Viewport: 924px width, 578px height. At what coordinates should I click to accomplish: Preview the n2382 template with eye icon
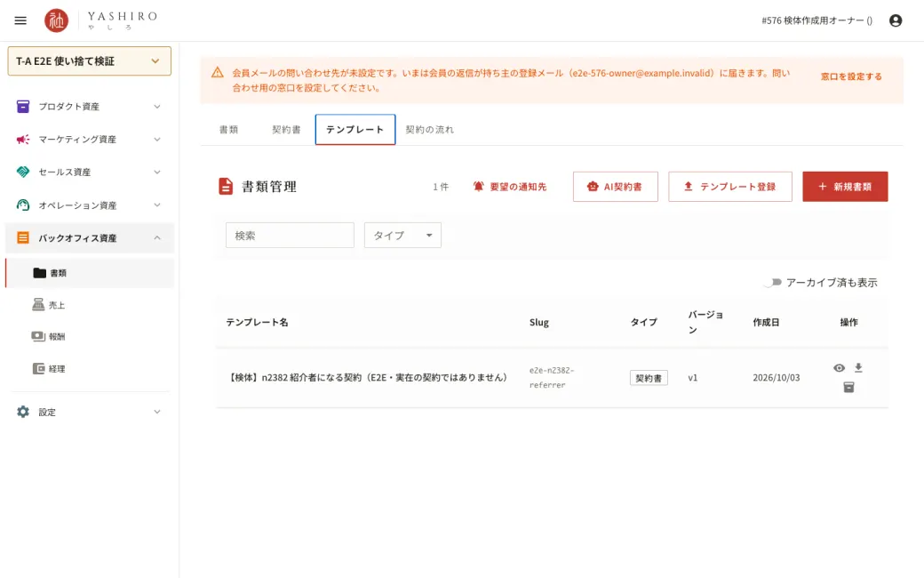839,368
